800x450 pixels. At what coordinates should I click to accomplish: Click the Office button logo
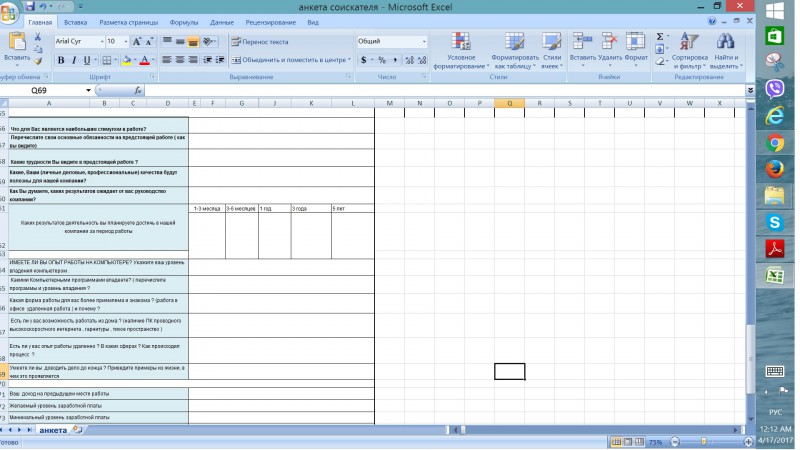[9, 12]
